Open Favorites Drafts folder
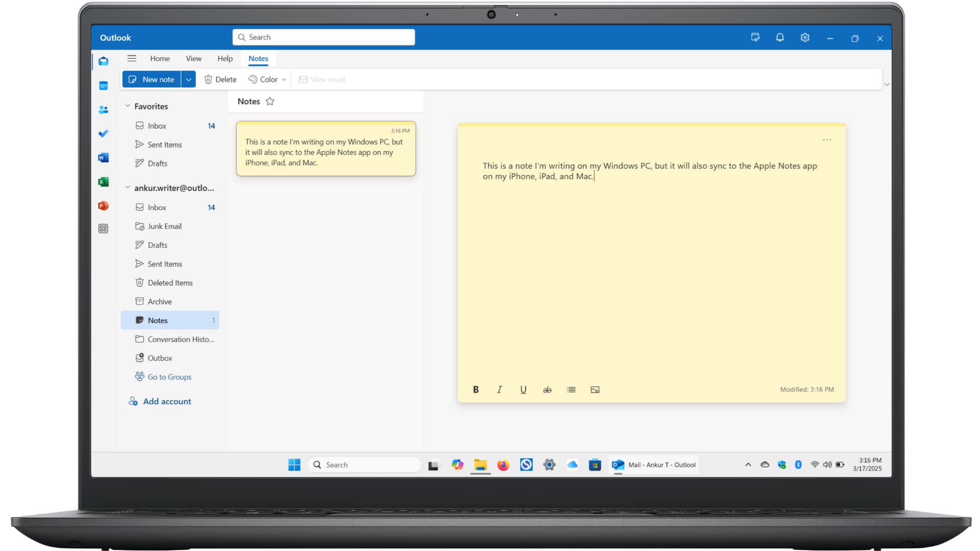The image size is (980, 551). [x=170, y=163]
